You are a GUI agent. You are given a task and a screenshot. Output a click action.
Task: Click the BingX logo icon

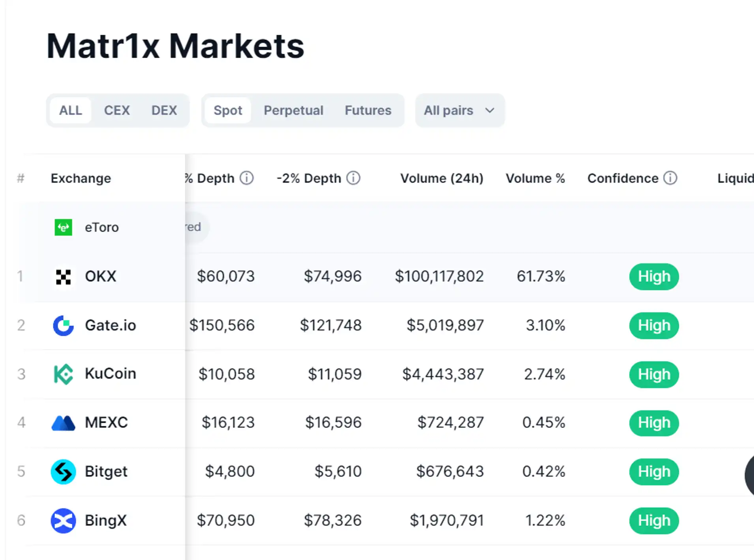point(63,521)
